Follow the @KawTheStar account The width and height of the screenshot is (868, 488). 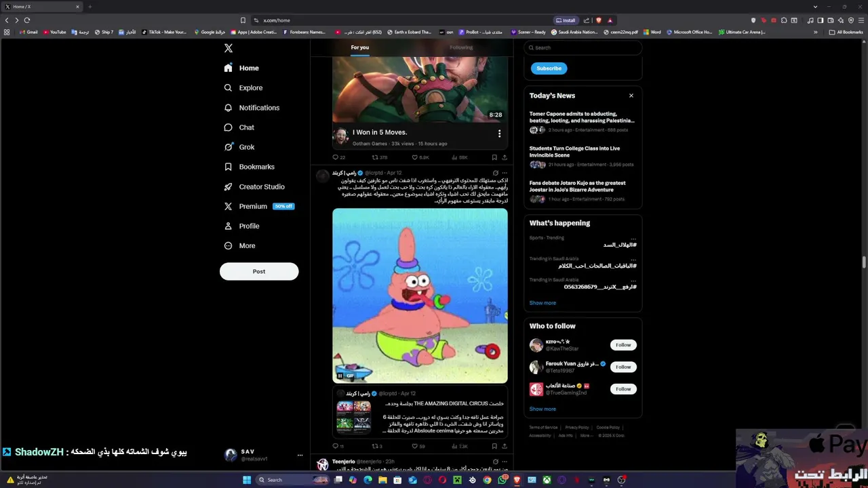tap(623, 345)
